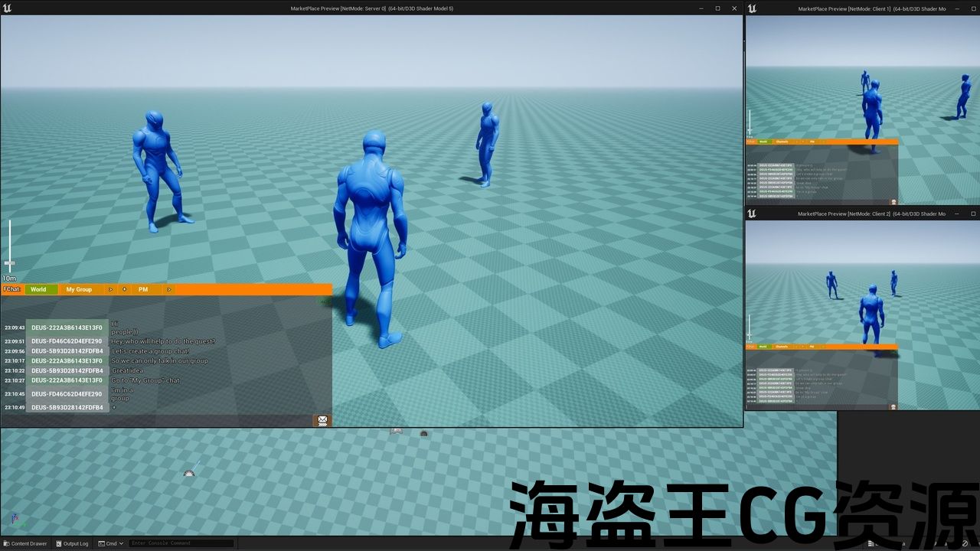The height and width of the screenshot is (551, 980).
Task: Click the diamond add-channel icon in chat bar
Action: 124,289
